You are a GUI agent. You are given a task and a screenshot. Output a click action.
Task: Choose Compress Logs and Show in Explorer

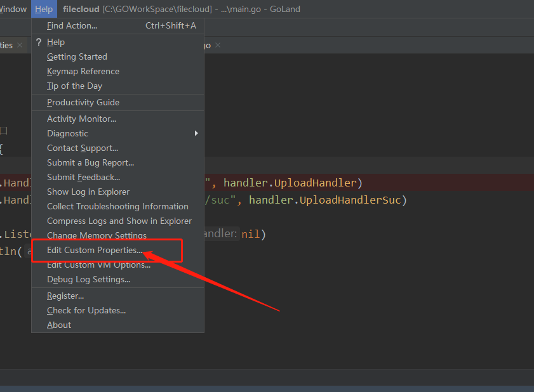(118, 221)
